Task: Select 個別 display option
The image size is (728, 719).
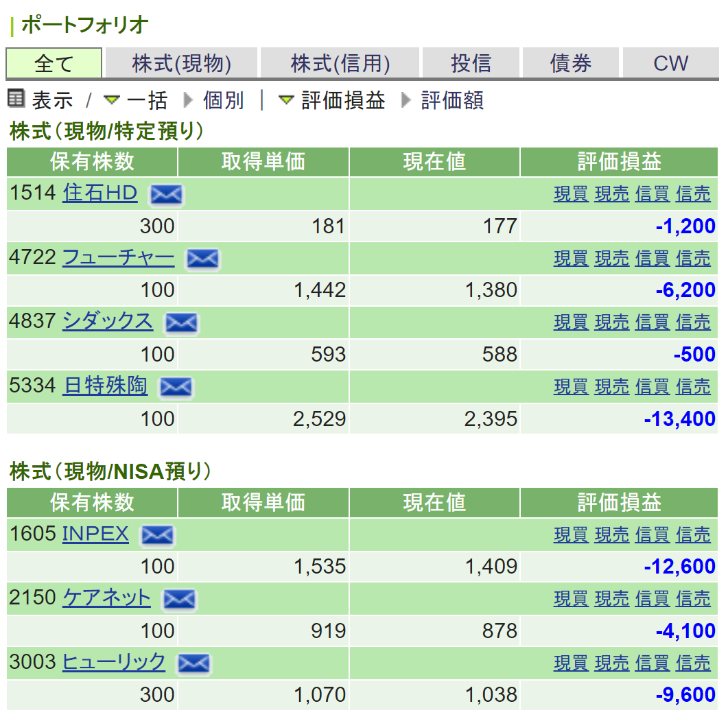Action: pyautogui.click(x=223, y=100)
